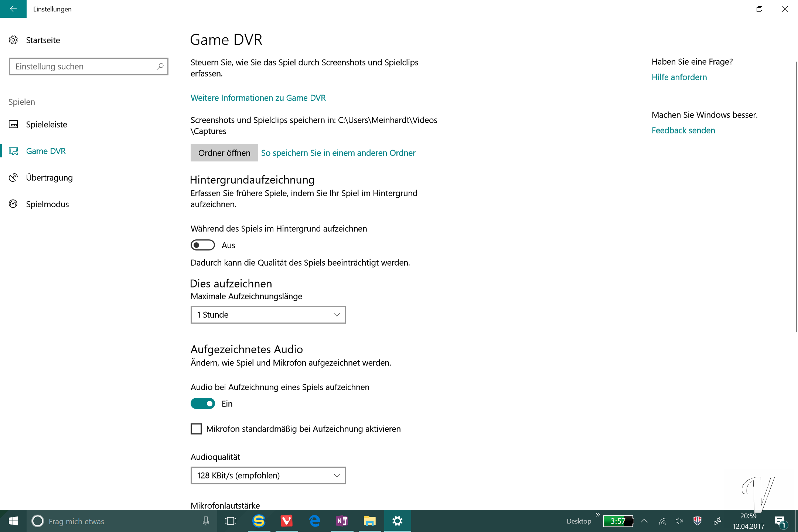Screen dimensions: 798x532
Task: Click the Startseite gear icon
Action: click(13, 40)
